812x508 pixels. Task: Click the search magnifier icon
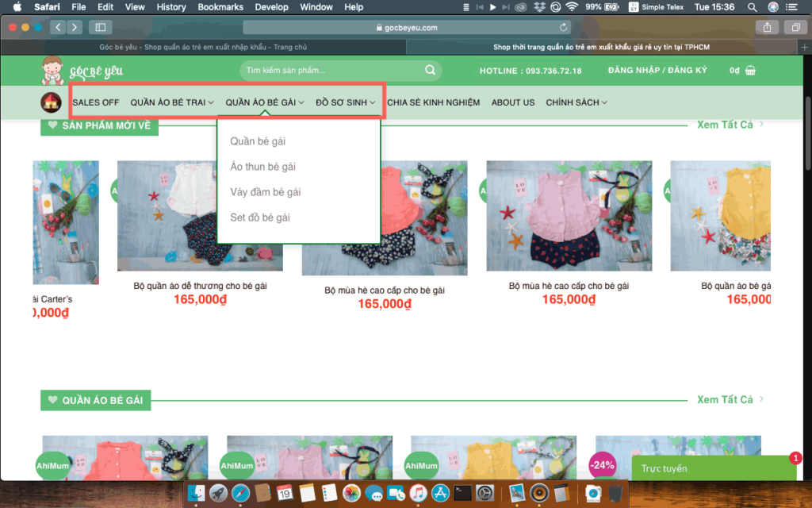click(429, 70)
